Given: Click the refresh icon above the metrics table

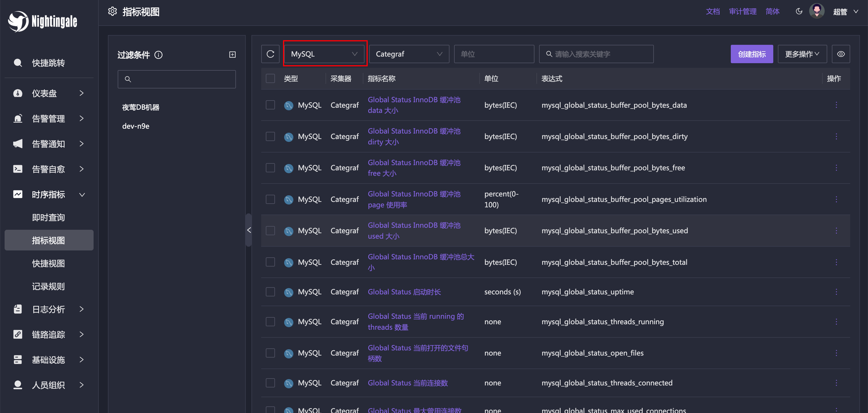Looking at the screenshot, I should (270, 54).
